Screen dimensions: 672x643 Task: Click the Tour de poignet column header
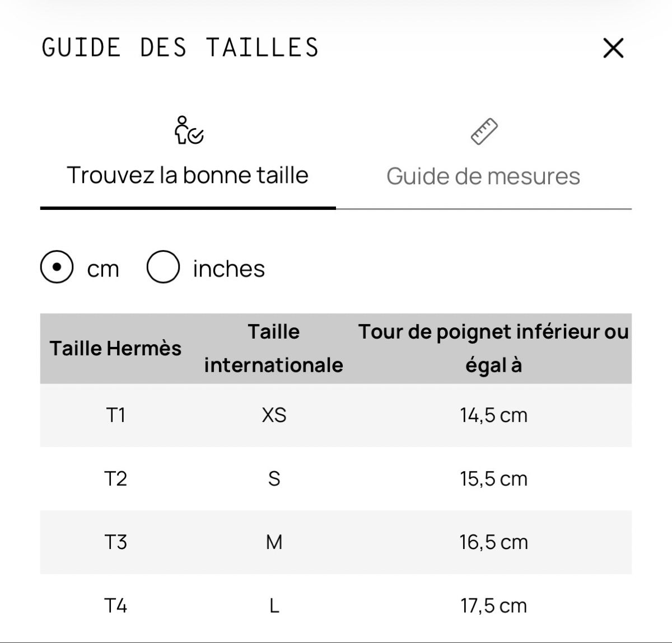pos(493,348)
